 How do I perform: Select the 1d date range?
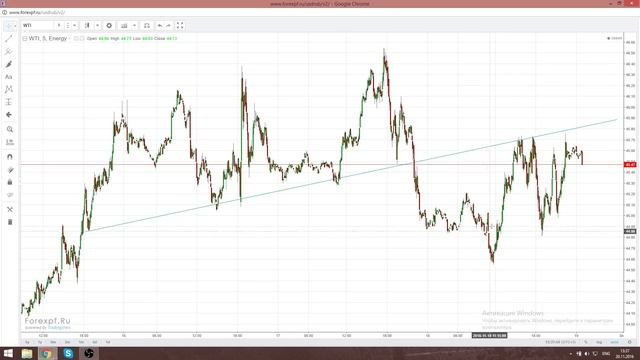pos(108,342)
